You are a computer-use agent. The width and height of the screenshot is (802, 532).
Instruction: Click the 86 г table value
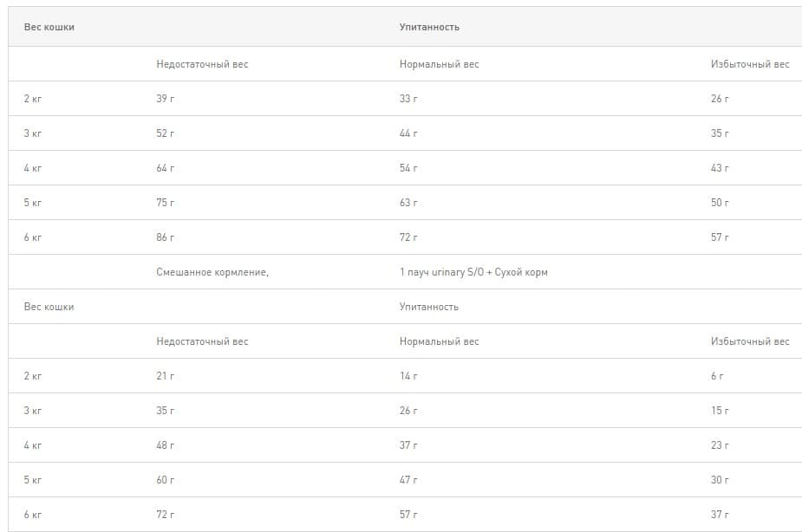[x=166, y=237]
